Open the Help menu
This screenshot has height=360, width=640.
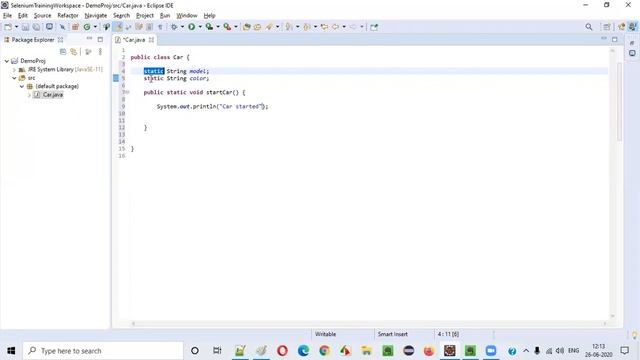click(x=209, y=16)
